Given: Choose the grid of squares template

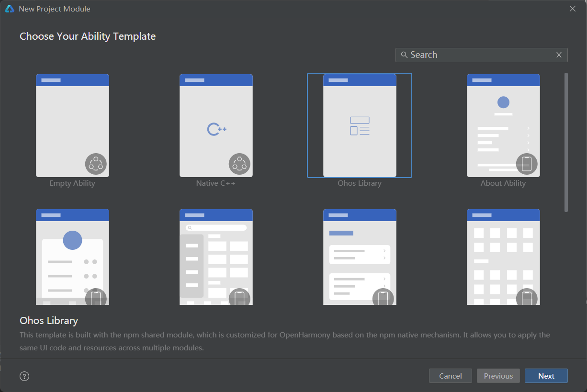Looking at the screenshot, I should [x=503, y=257].
